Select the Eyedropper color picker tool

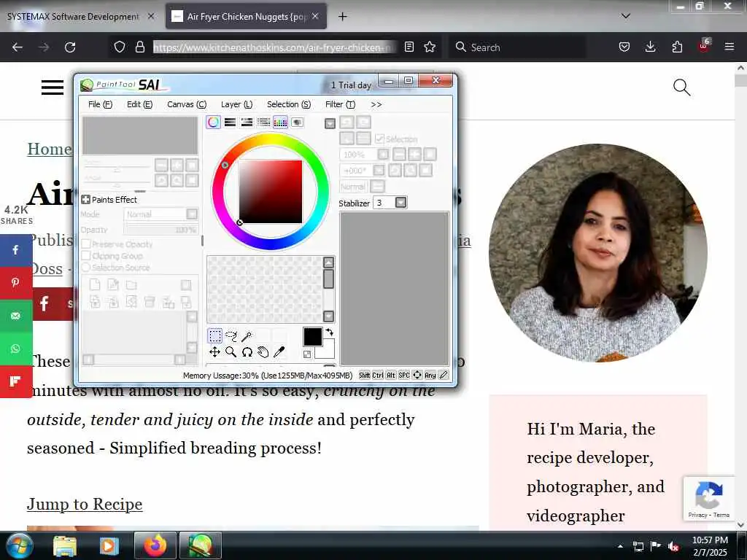coord(279,352)
